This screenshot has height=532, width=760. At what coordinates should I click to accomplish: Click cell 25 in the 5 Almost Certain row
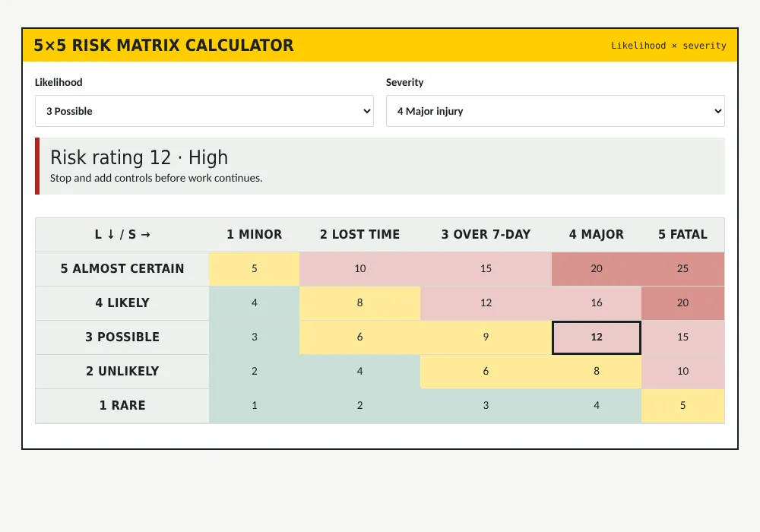(682, 269)
